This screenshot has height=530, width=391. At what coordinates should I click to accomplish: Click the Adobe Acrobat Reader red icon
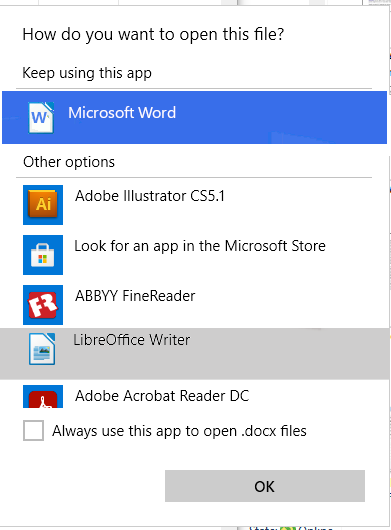click(43, 396)
